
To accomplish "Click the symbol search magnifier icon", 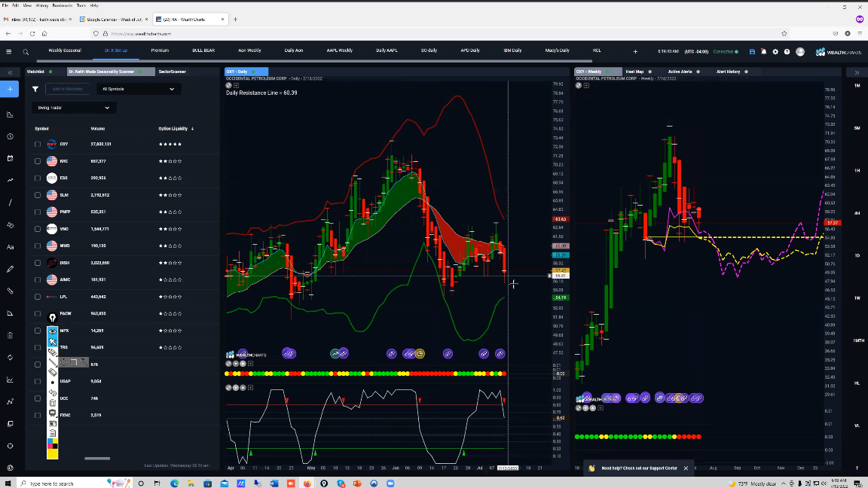I will 26,52.
